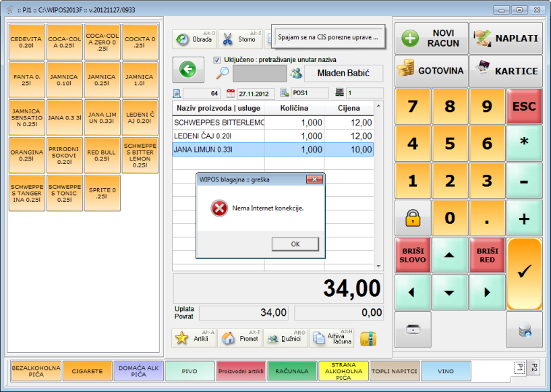Click the magnifying glass search icon
Image resolution: width=551 pixels, height=392 pixels.
(x=222, y=74)
